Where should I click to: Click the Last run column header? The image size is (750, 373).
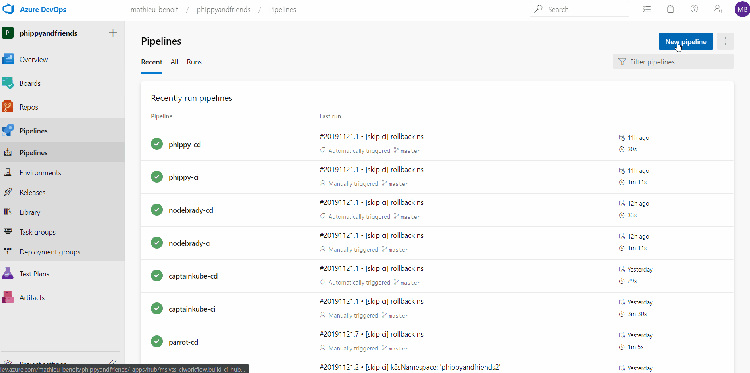pos(330,116)
